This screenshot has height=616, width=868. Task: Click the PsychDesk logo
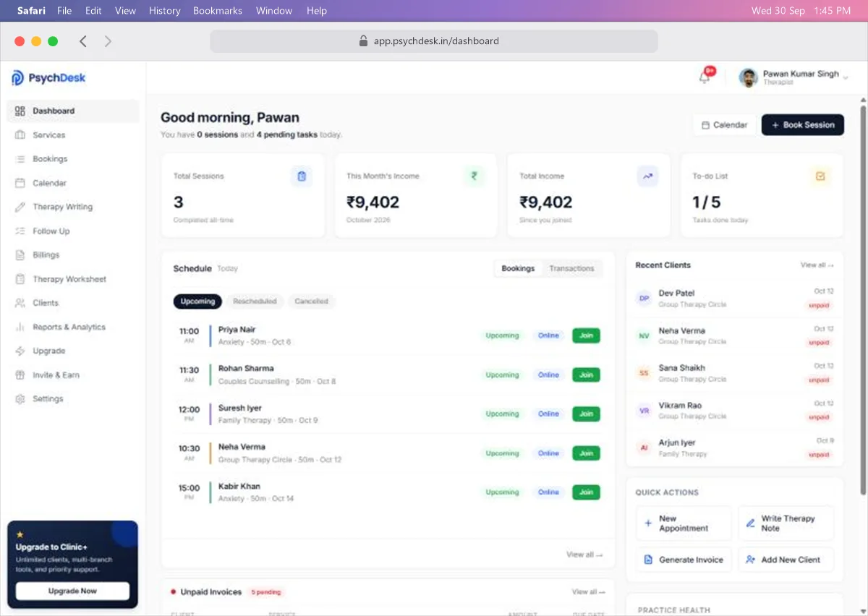[x=48, y=78]
